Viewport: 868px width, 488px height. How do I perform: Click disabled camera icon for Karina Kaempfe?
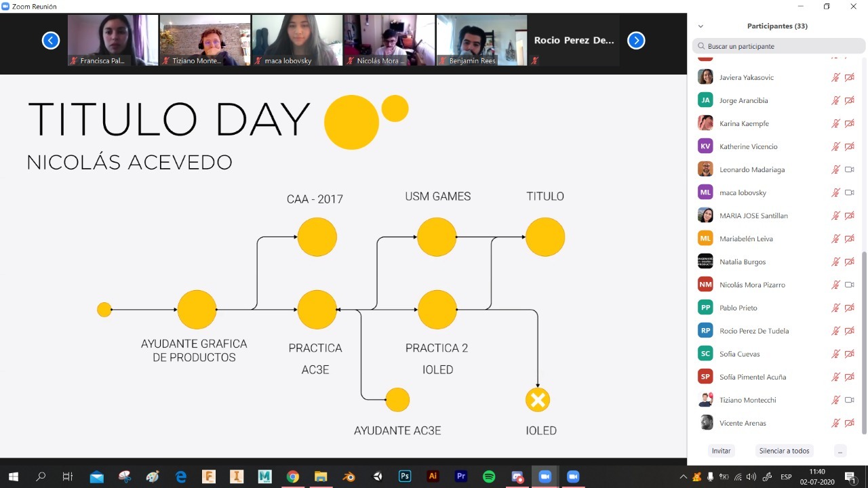click(849, 123)
